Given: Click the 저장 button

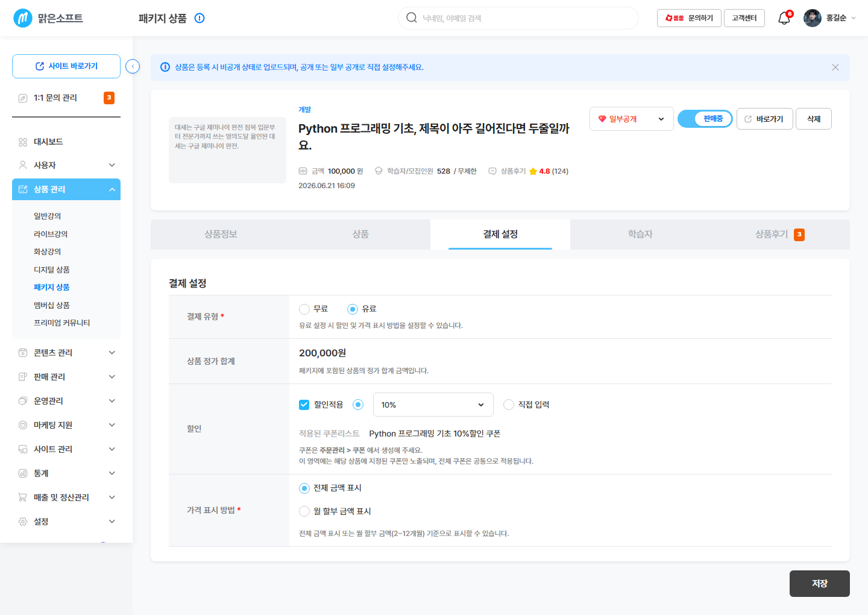Looking at the screenshot, I should (x=820, y=584).
